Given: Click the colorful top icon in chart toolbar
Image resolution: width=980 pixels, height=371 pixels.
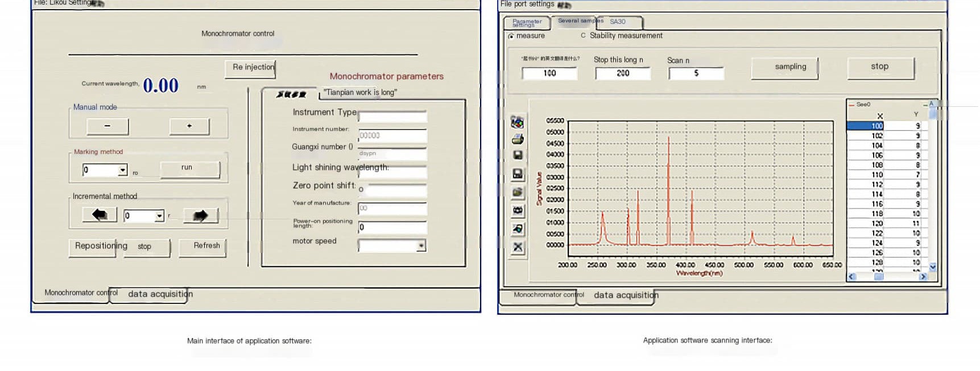Looking at the screenshot, I should coord(517,122).
